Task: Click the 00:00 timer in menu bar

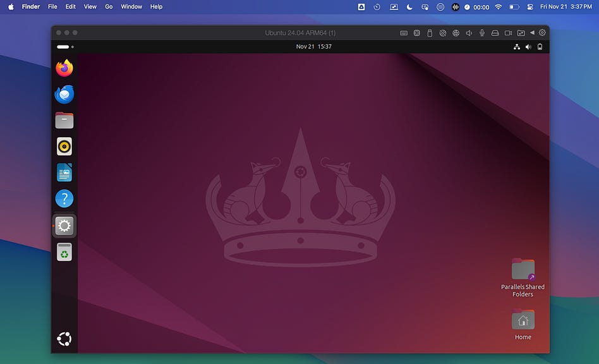Action: [x=477, y=7]
